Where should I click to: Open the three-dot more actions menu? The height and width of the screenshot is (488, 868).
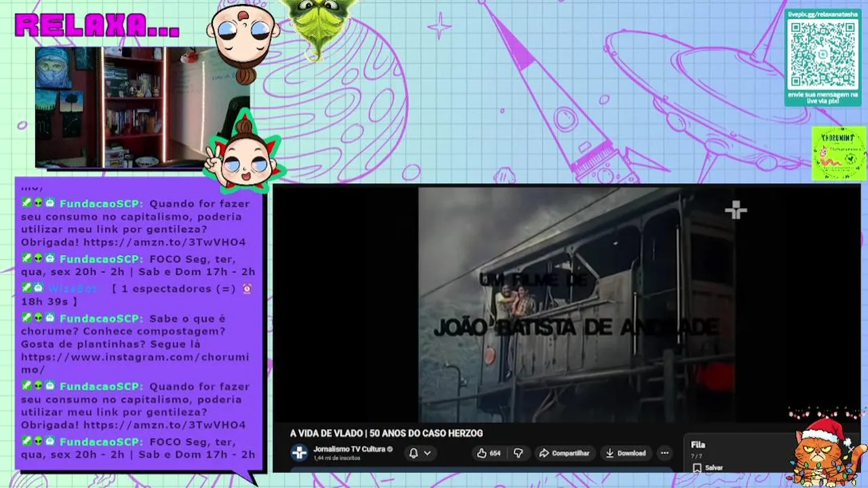[665, 453]
